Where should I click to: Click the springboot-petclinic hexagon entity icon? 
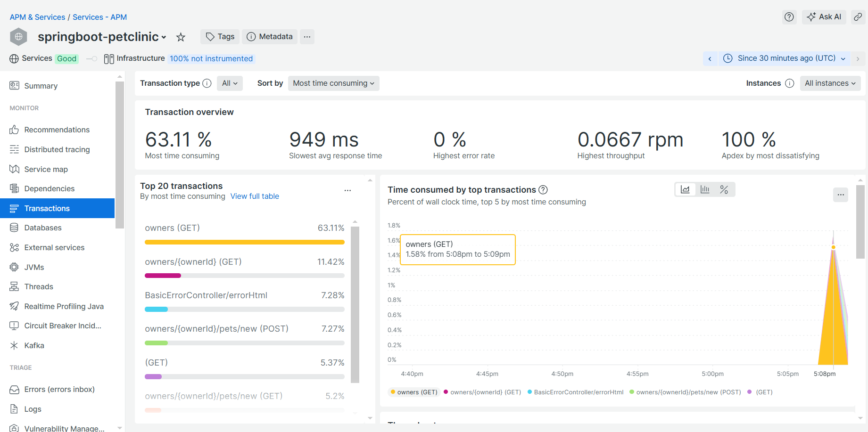tap(19, 37)
